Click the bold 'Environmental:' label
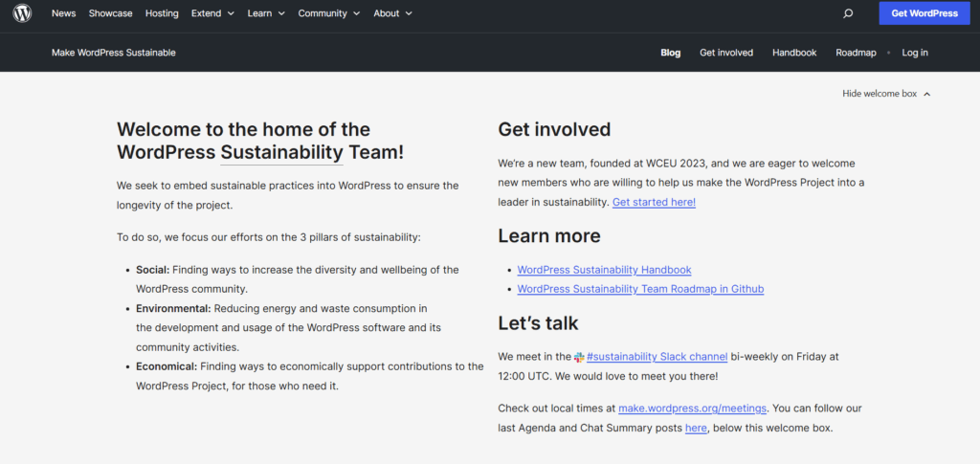 click(174, 308)
